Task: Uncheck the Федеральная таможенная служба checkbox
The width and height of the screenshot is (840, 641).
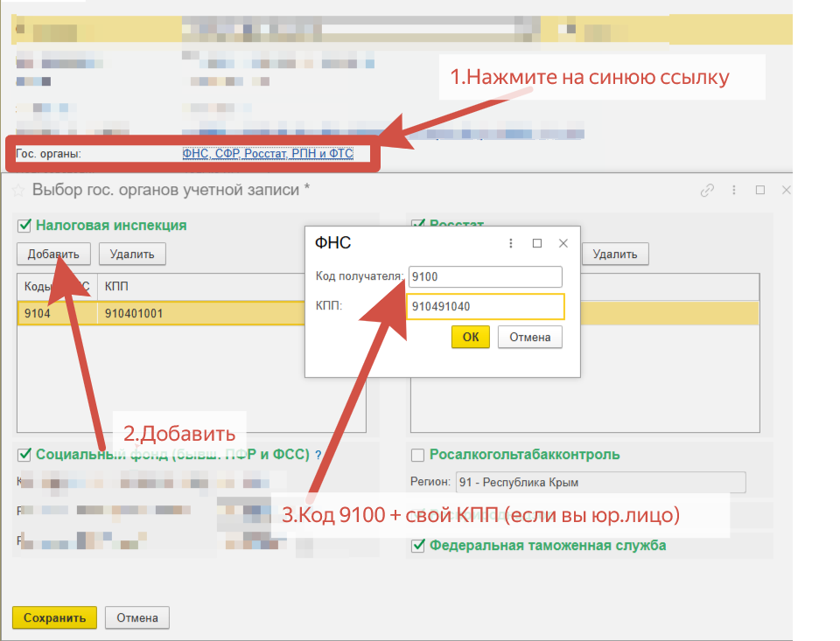Action: point(418,546)
